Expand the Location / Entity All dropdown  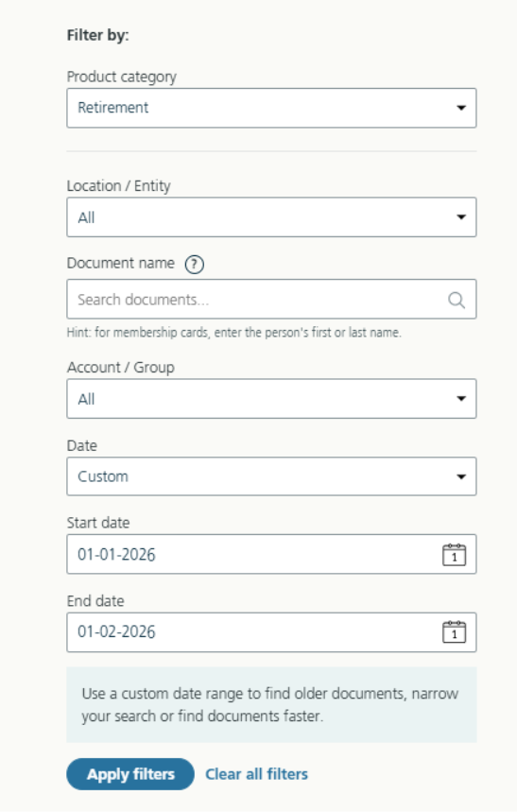(x=271, y=217)
